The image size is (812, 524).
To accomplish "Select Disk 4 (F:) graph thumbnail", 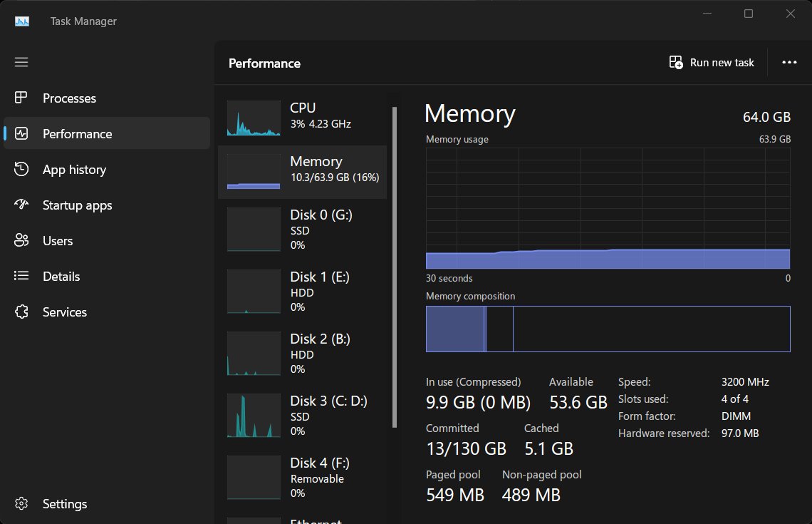I will pos(254,478).
